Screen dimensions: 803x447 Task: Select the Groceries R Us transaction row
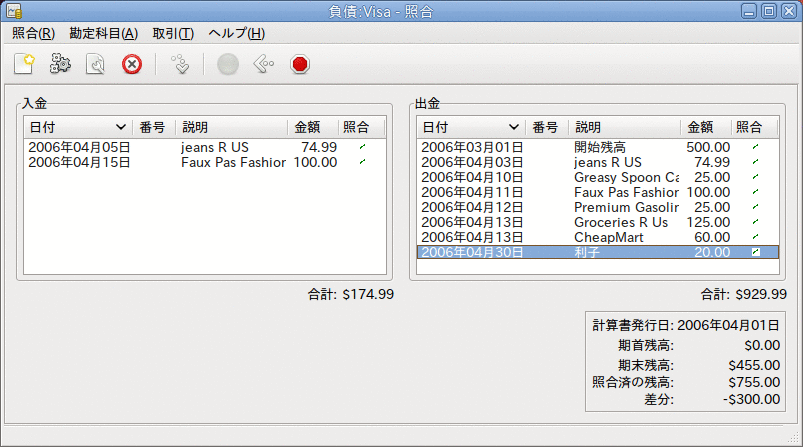(x=597, y=222)
